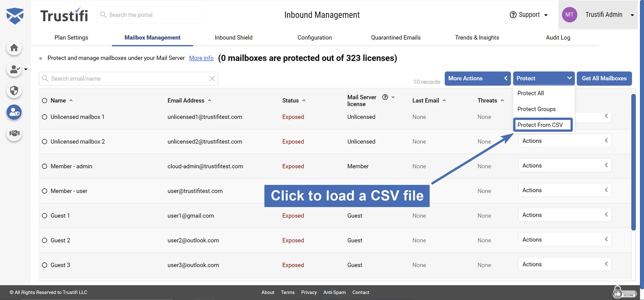The width and height of the screenshot is (644, 300).
Task: Focus the Search email/name field
Action: coord(128,79)
